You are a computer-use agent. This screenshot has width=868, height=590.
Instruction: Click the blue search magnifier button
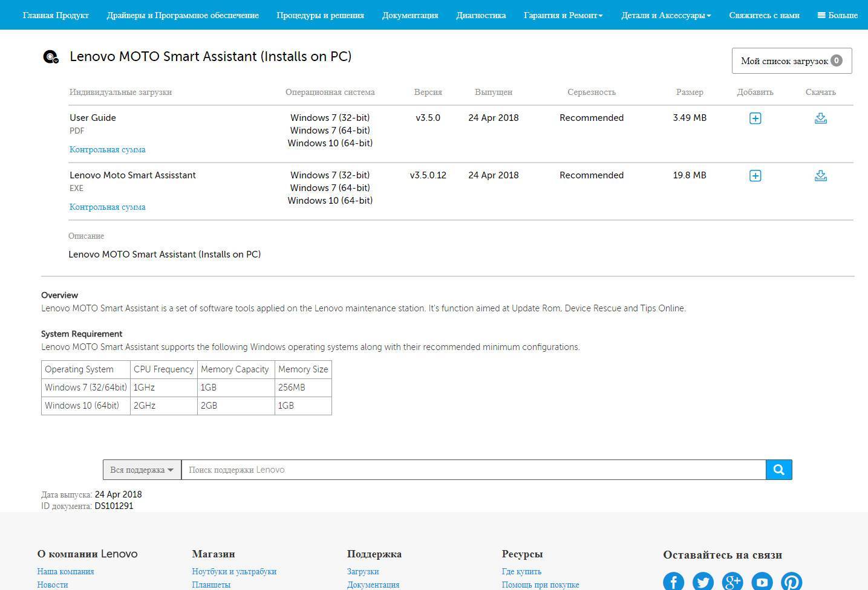778,470
